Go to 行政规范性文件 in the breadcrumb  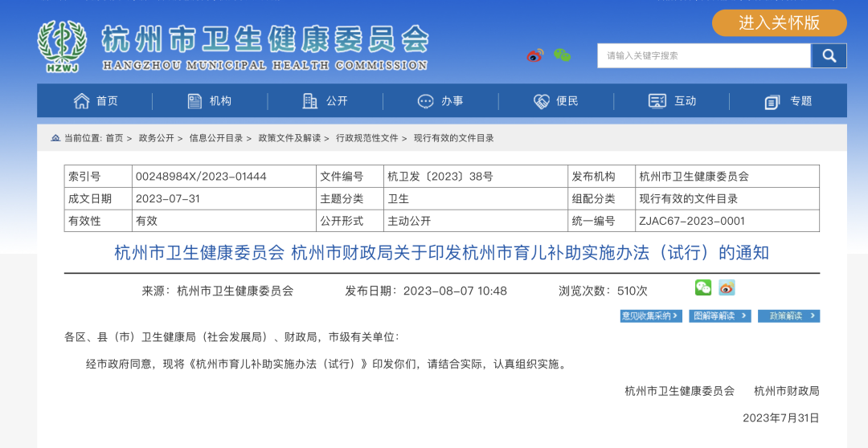click(x=367, y=138)
